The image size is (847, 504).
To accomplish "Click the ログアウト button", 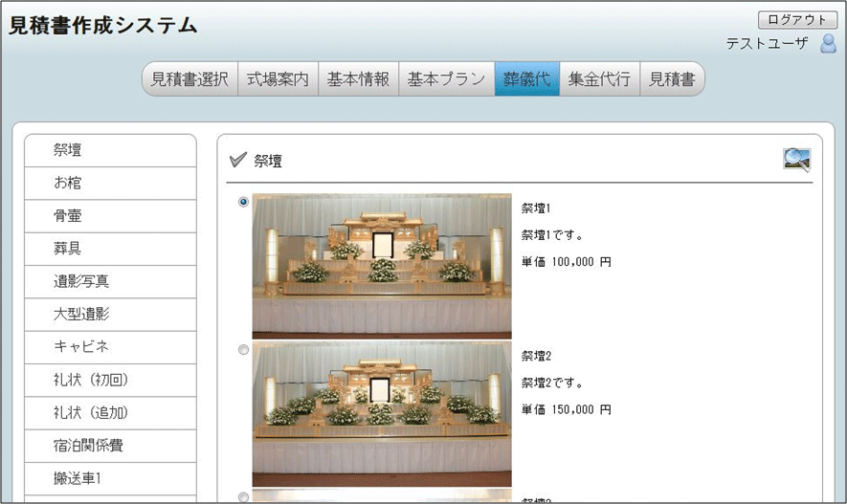I will click(797, 20).
